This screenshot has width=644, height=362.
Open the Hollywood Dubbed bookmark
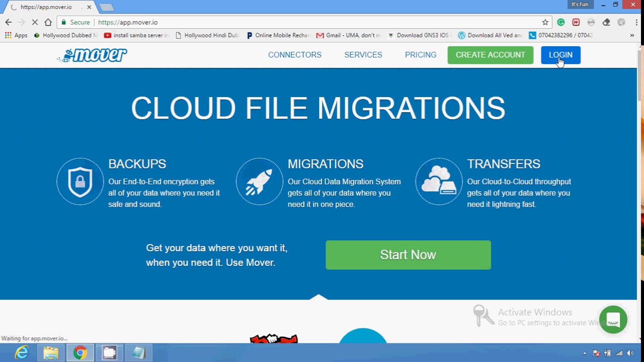(65, 35)
